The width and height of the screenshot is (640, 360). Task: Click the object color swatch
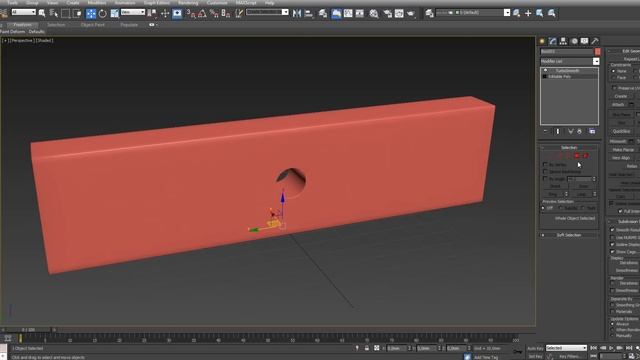point(597,52)
